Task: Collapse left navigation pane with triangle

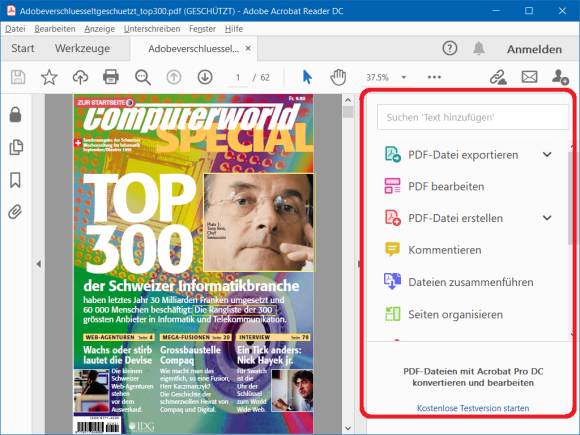Action: [39, 264]
